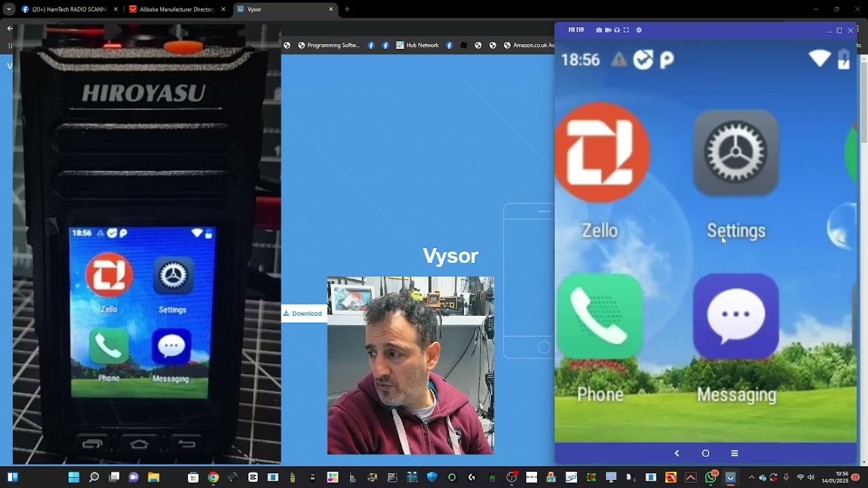868x488 pixels.
Task: Tap the warning triangle notification icon
Action: [619, 60]
